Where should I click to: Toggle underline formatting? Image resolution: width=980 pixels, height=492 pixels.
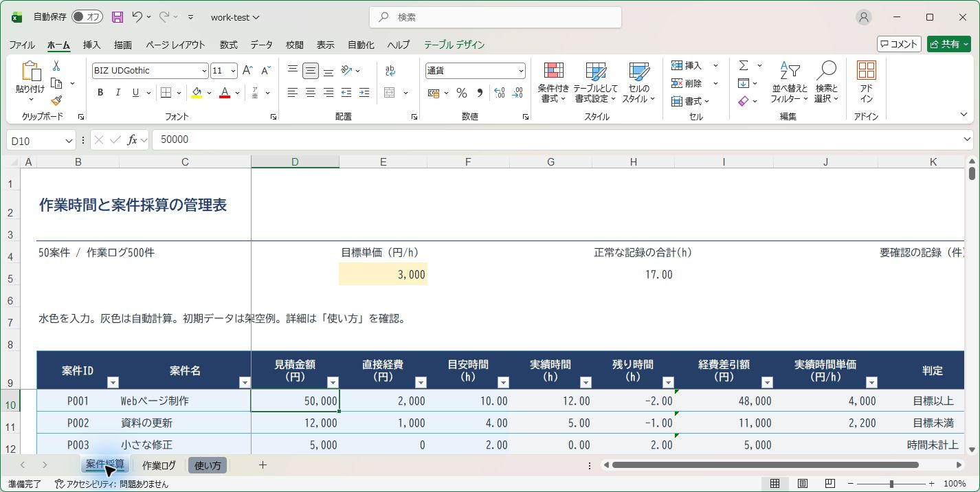[x=135, y=93]
